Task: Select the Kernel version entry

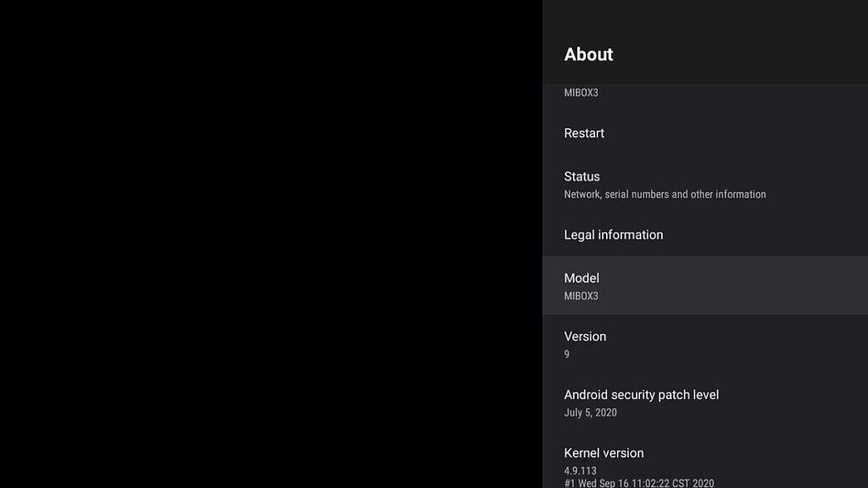Action: (704, 461)
